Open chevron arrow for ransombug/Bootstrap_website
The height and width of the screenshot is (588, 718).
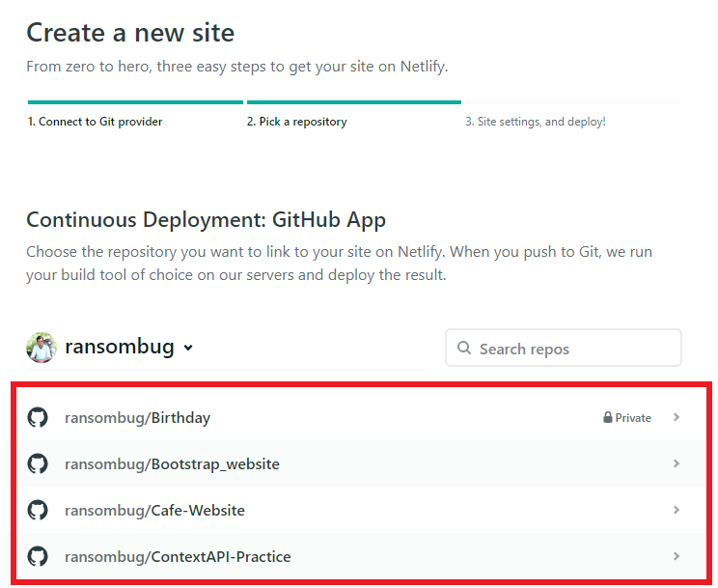click(x=677, y=463)
